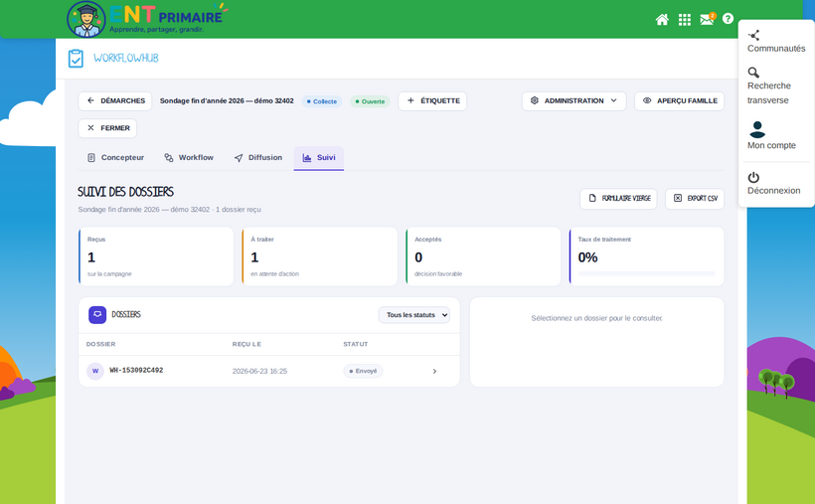Go back to Démarches
Image resolution: width=815 pixels, height=504 pixels.
tap(115, 101)
